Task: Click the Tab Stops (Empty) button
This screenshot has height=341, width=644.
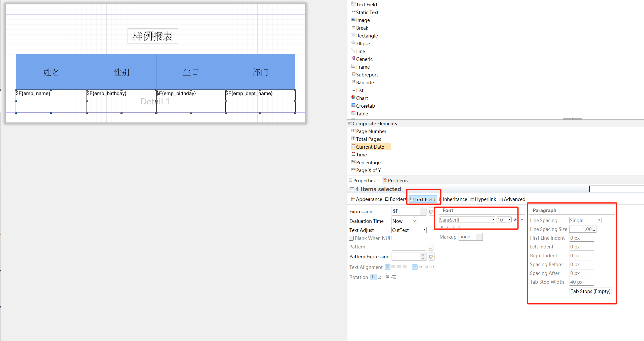Action: point(590,291)
